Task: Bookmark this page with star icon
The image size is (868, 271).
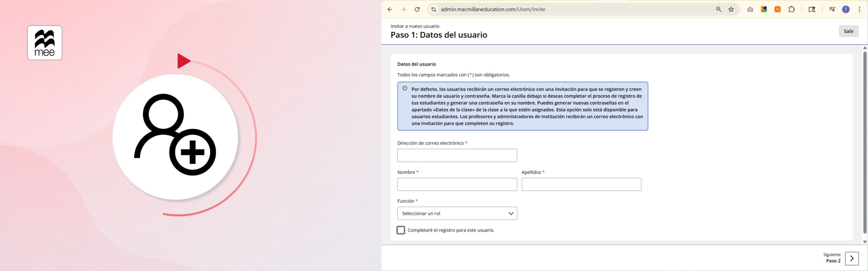Action: click(x=731, y=9)
